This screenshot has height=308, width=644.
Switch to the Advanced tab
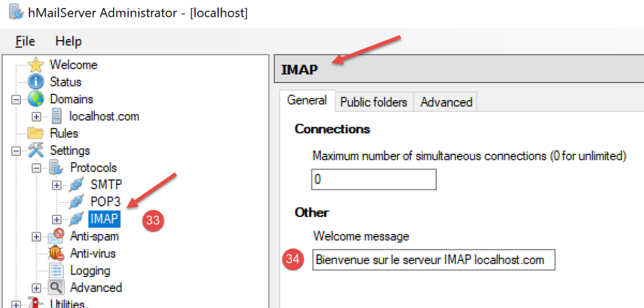coord(446,102)
